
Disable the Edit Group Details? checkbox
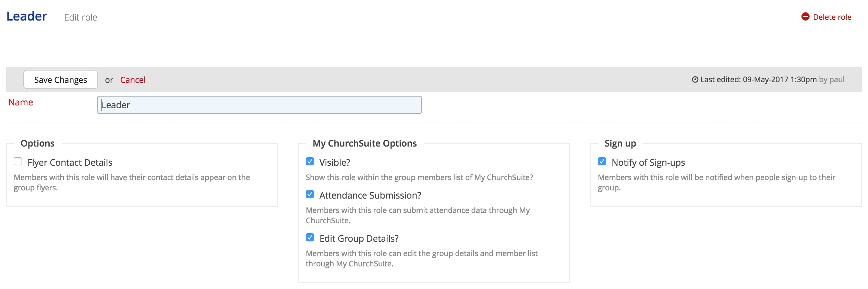(310, 238)
